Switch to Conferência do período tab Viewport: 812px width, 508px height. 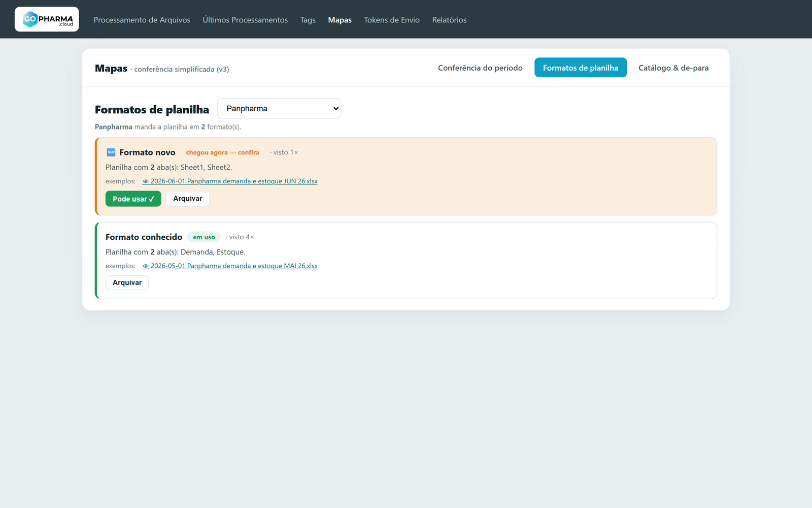[x=480, y=68]
